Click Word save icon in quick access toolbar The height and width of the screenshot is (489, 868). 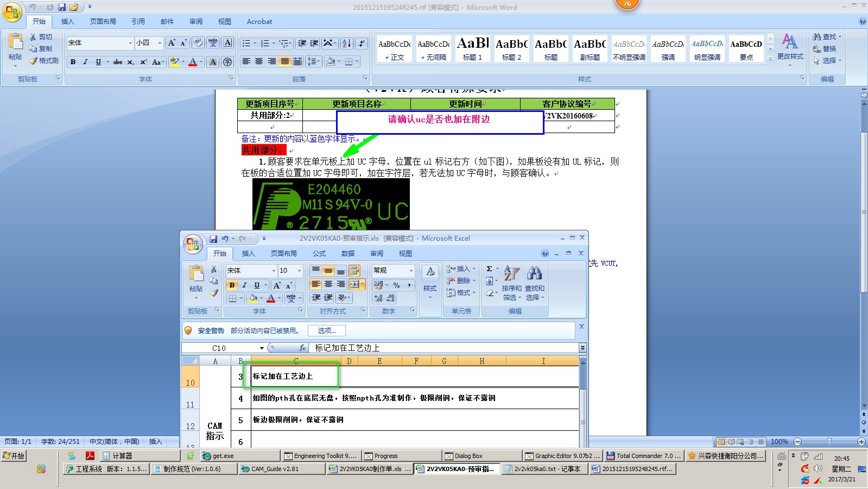pos(62,7)
